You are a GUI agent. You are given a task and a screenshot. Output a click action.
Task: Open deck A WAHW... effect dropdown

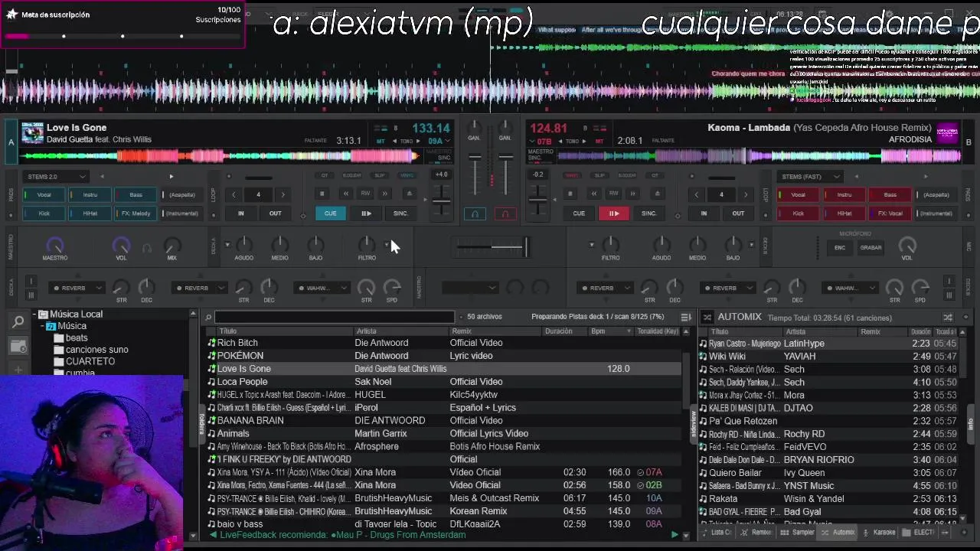[322, 288]
